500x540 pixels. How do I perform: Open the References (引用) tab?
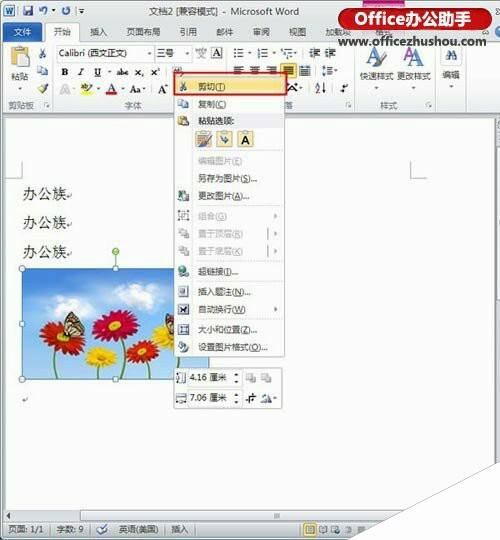[188, 32]
